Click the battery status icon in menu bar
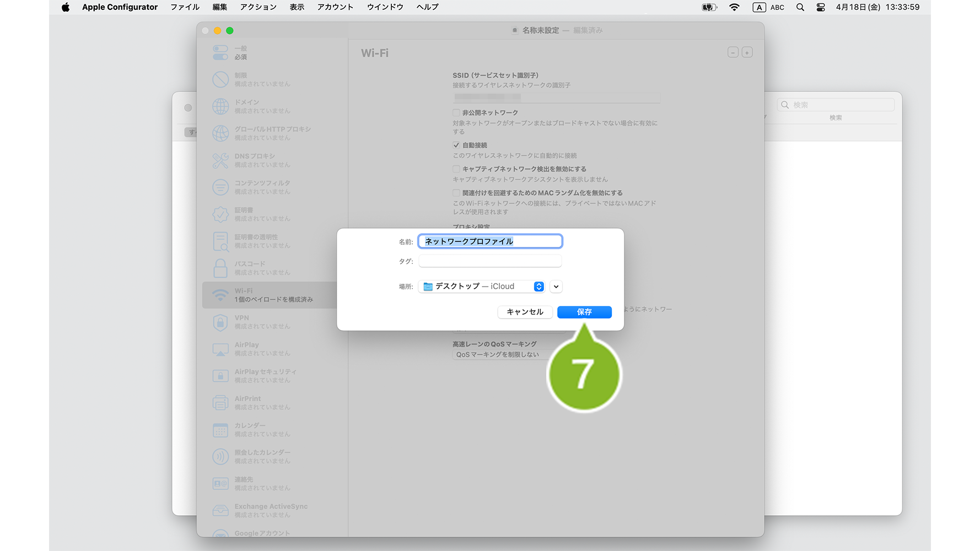980x551 pixels. tap(709, 7)
